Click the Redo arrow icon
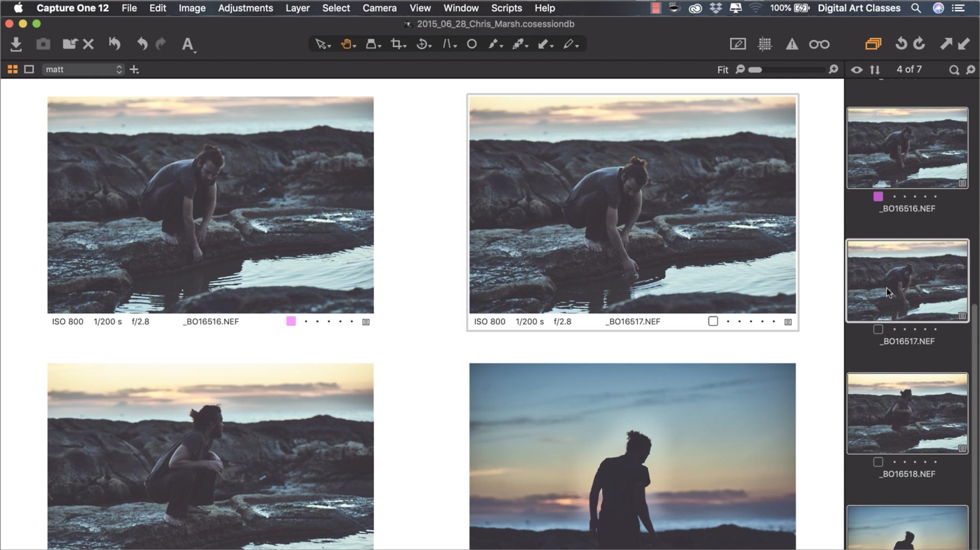 [161, 44]
